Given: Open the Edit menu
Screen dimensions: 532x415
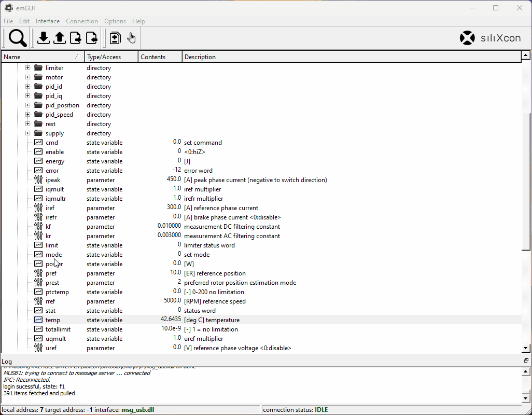Looking at the screenshot, I should coord(24,21).
